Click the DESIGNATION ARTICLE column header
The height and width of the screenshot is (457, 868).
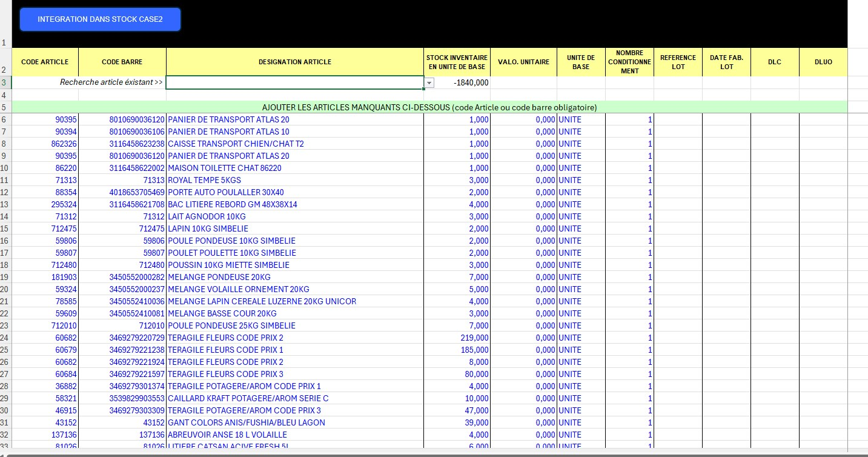(294, 62)
